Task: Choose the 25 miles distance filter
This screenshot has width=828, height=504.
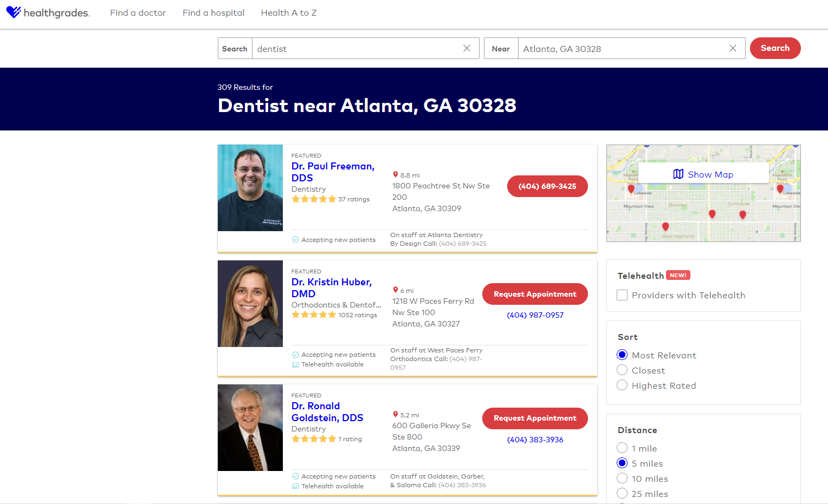Action: (622, 493)
